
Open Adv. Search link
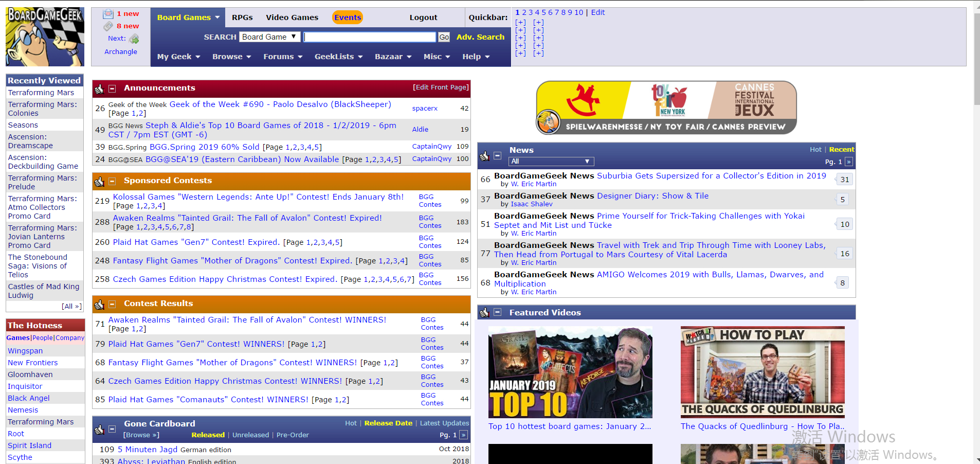480,37
